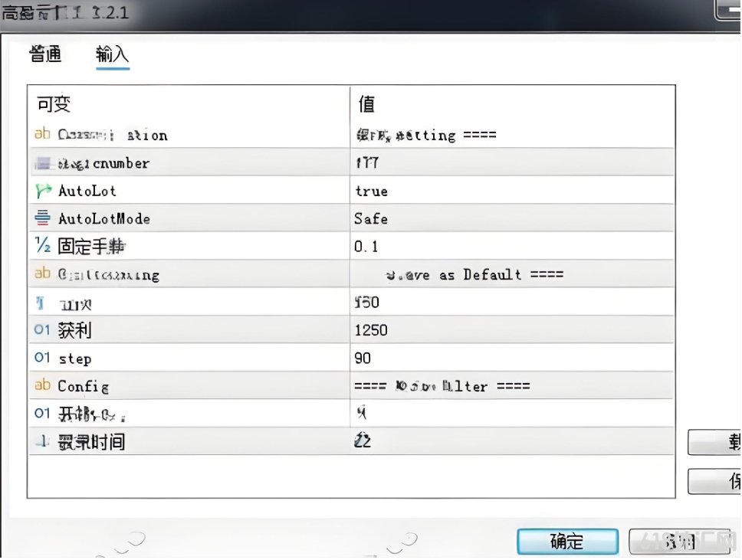Click the AutoLot boolean type icon

tap(43, 191)
